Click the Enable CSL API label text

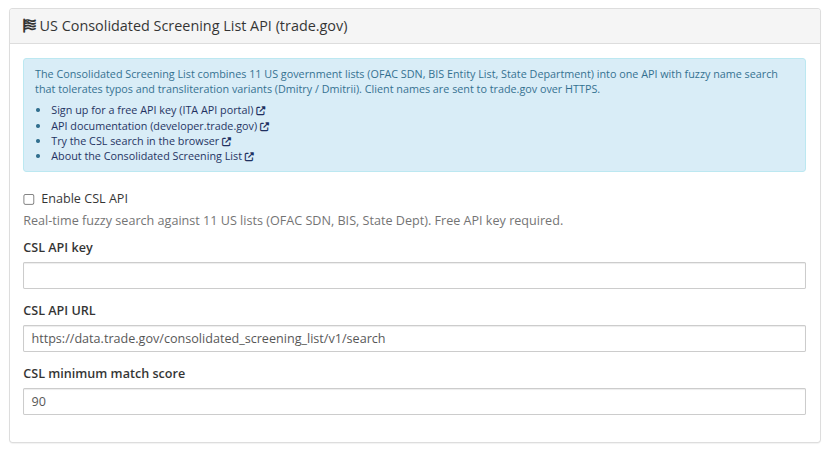pos(85,198)
